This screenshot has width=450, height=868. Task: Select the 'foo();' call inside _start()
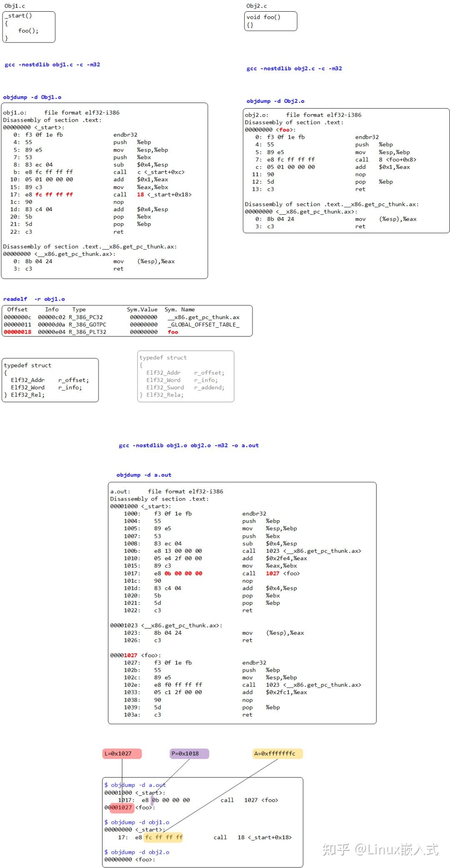pos(28,31)
